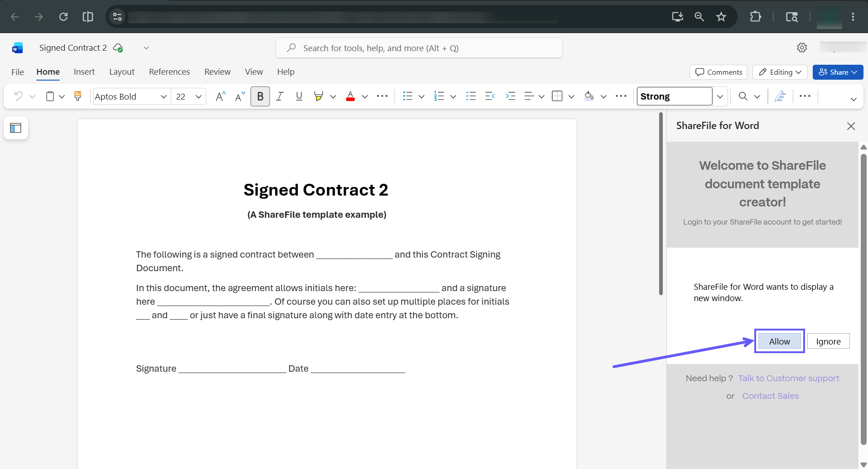This screenshot has width=868, height=469.
Task: Expand the Paste options dropdown
Action: [62, 96]
